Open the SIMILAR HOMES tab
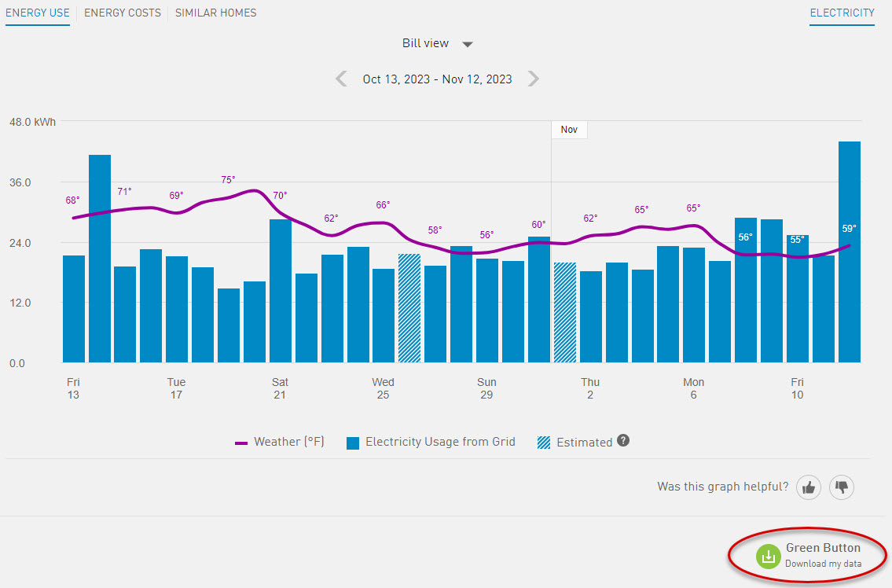892x588 pixels. click(x=215, y=13)
